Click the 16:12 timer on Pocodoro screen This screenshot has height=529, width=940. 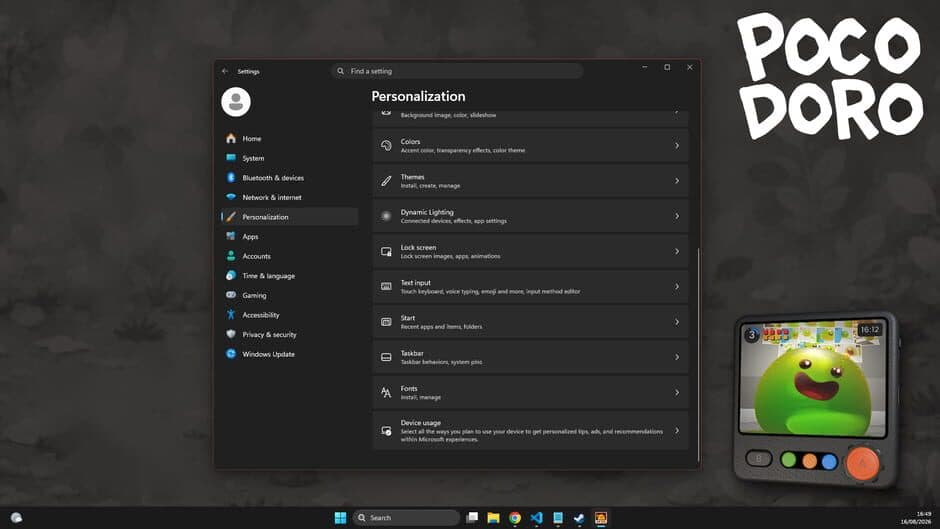pyautogui.click(x=869, y=330)
